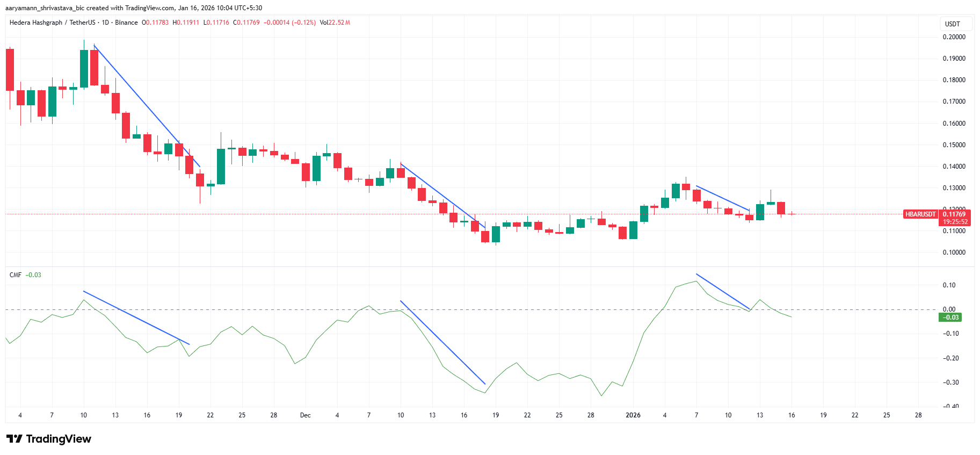The width and height of the screenshot is (980, 455).
Task: Click the change value −0.00014 (−0.12%)
Action: point(289,23)
